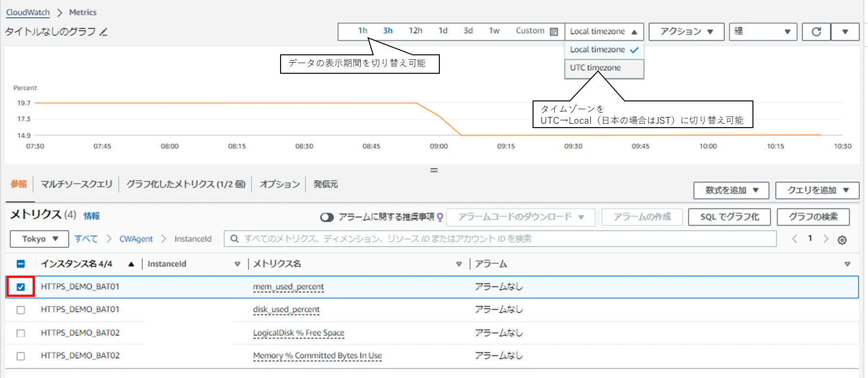Open the 数式を追加 dropdown

tap(731, 190)
